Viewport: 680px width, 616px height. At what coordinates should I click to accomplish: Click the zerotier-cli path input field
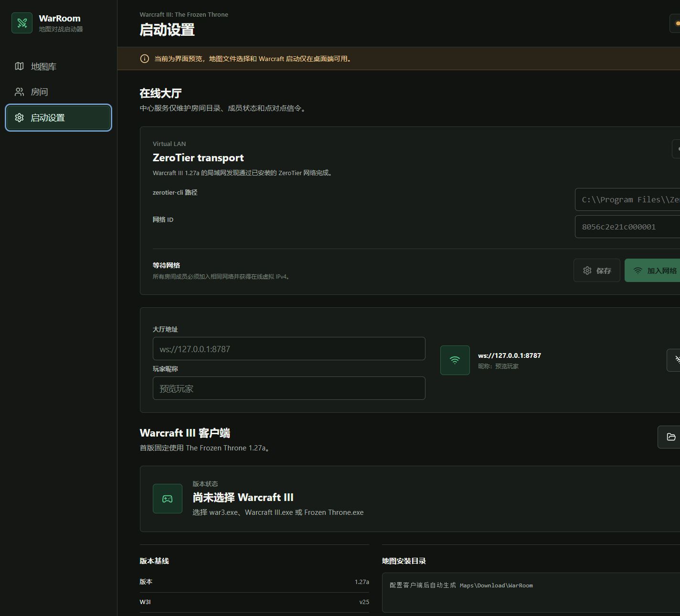pyautogui.click(x=627, y=199)
